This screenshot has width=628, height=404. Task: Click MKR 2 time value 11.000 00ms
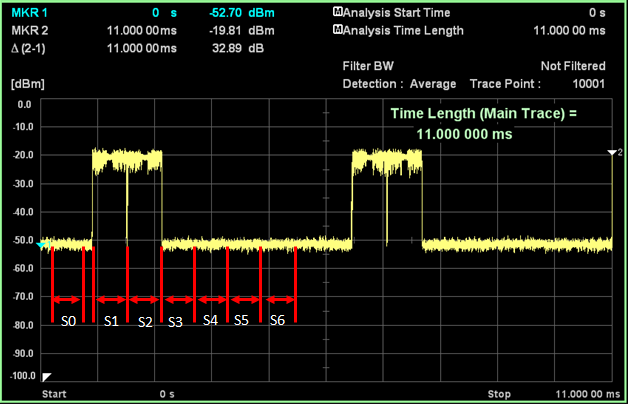[x=142, y=30]
